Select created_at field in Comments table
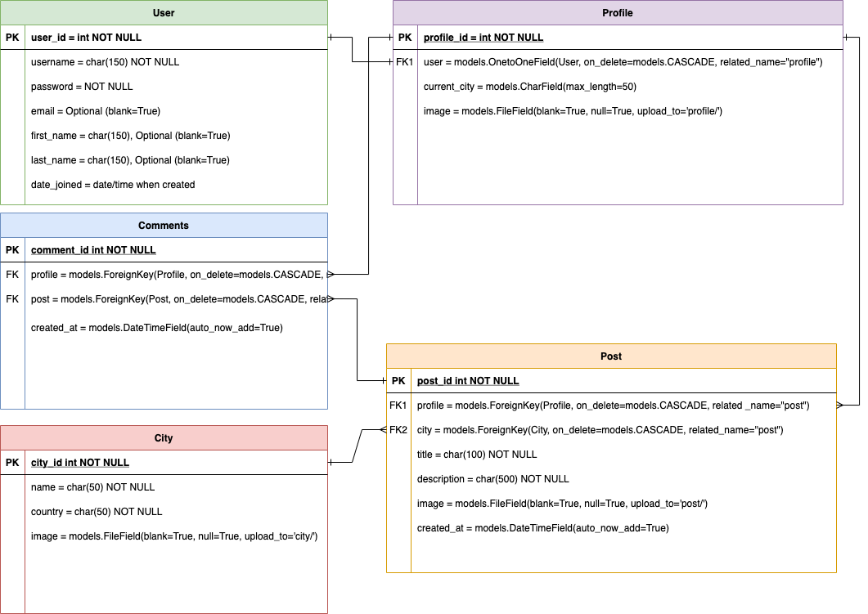The image size is (868, 614). (156, 328)
